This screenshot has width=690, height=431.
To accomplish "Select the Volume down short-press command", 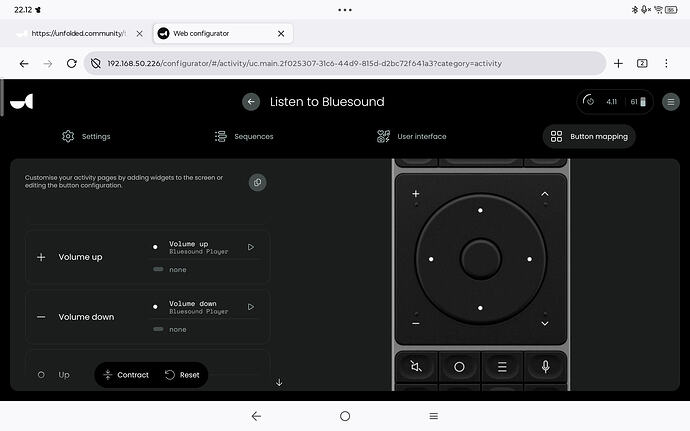I will click(x=198, y=307).
